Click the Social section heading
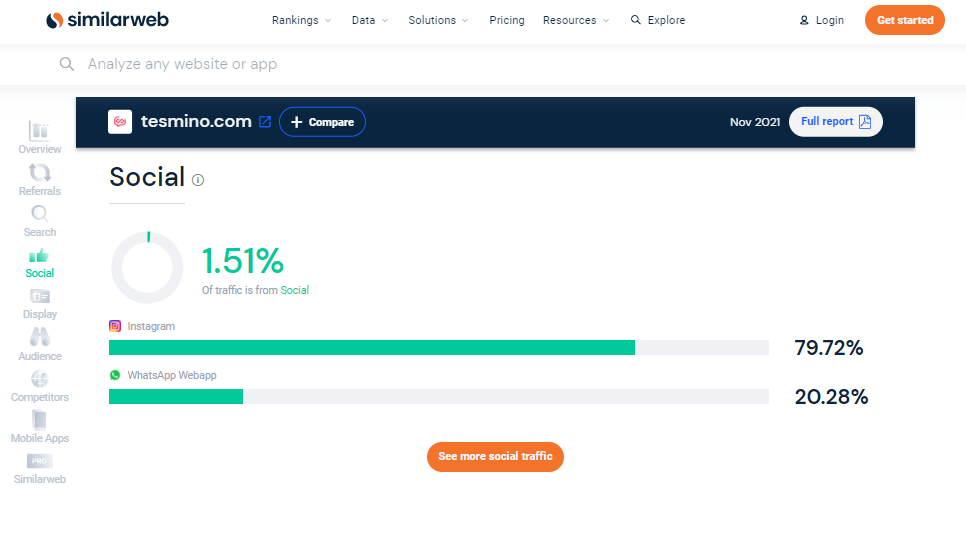 click(x=147, y=178)
